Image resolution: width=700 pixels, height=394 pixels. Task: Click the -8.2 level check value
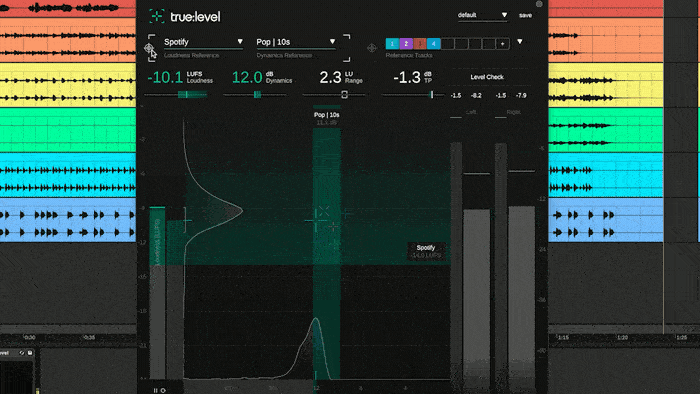pos(476,95)
